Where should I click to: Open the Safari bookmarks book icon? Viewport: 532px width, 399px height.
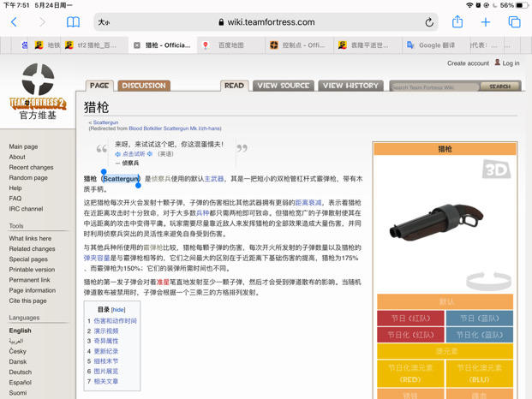(x=73, y=22)
